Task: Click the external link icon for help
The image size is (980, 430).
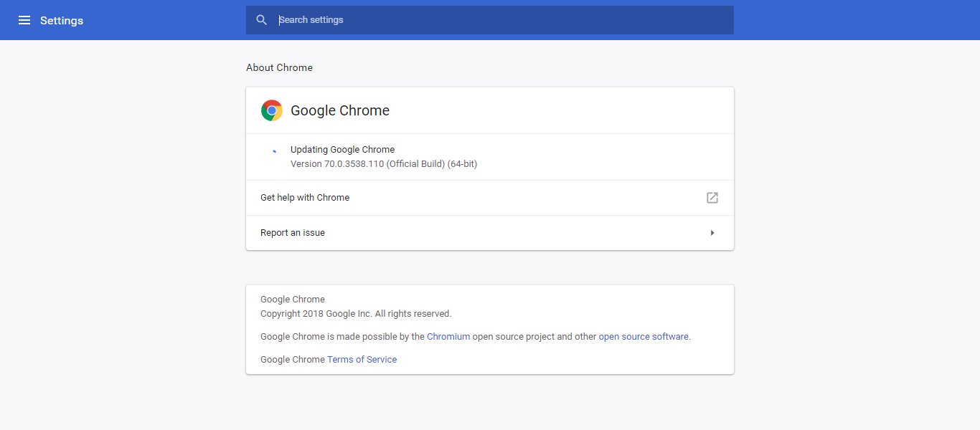Action: (x=712, y=198)
